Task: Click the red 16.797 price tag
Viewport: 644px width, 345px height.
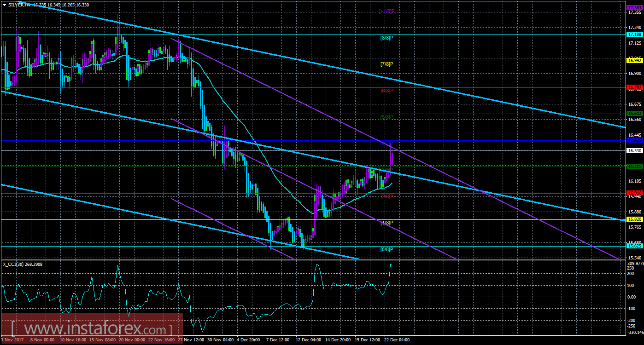Action: coord(634,87)
